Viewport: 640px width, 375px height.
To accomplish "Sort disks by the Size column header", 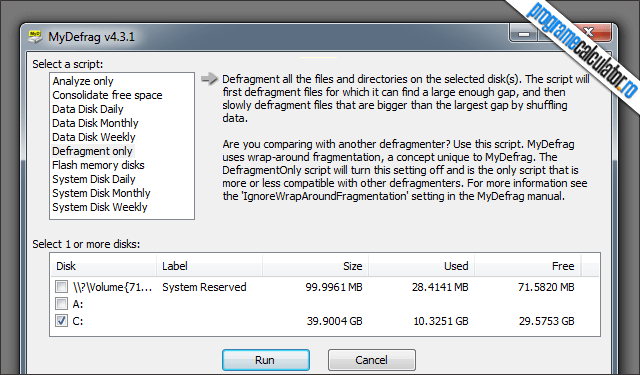I will (316, 266).
